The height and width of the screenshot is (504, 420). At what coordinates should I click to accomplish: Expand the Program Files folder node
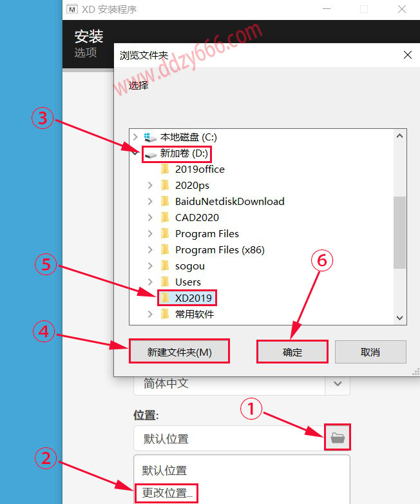tap(149, 233)
